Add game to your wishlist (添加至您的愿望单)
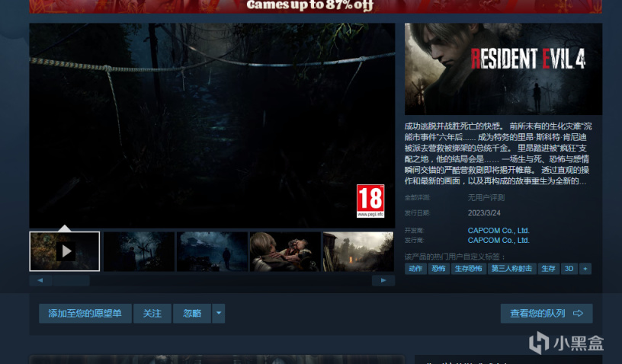 [85, 313]
